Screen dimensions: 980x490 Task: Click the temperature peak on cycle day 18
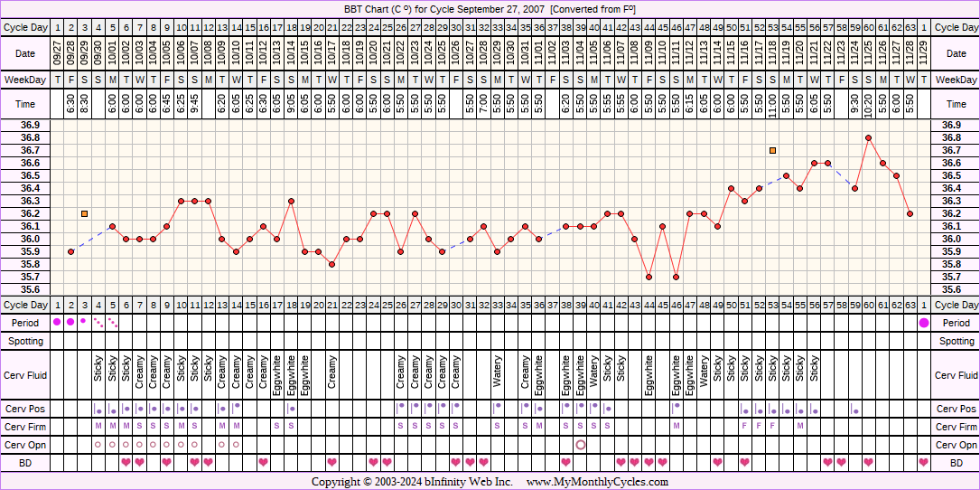[x=291, y=201]
